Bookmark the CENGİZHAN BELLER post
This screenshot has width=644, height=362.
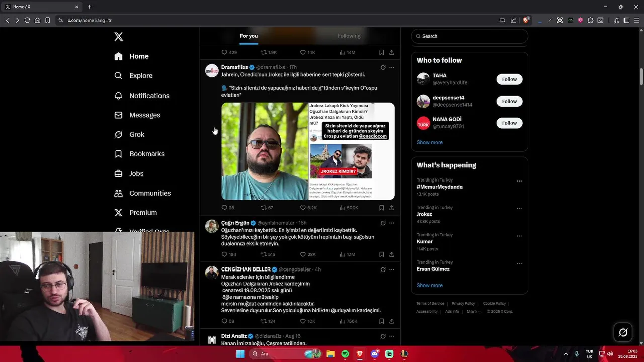coord(382,321)
